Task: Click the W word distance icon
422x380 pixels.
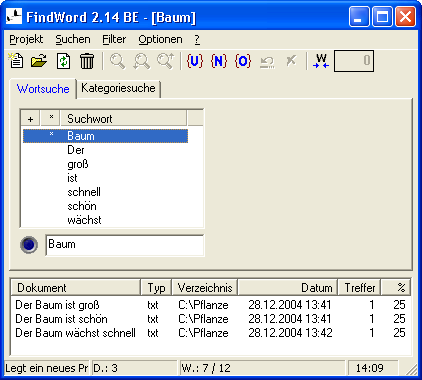Action: click(x=321, y=61)
